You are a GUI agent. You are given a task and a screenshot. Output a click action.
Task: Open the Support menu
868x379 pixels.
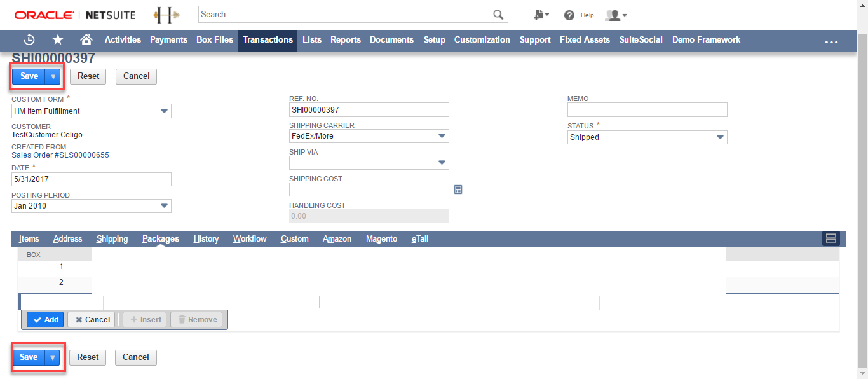click(535, 39)
